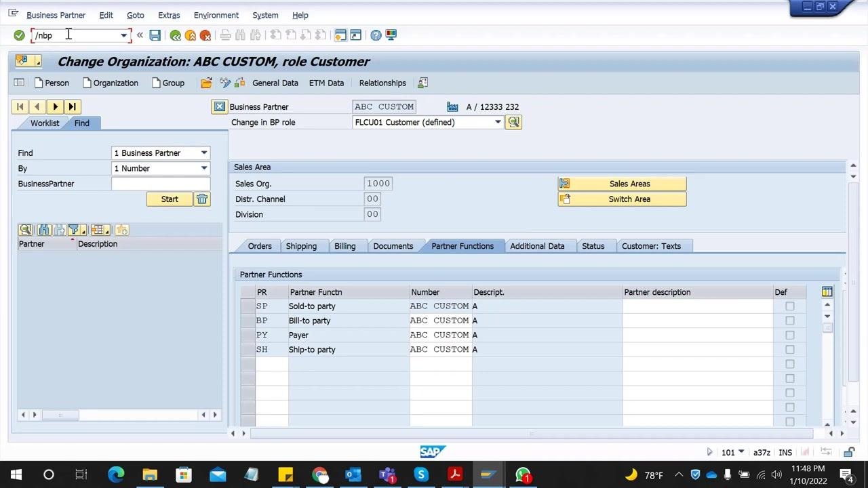Go to last record navigation icon
Viewport: 868px width, 488px height.
click(x=73, y=106)
